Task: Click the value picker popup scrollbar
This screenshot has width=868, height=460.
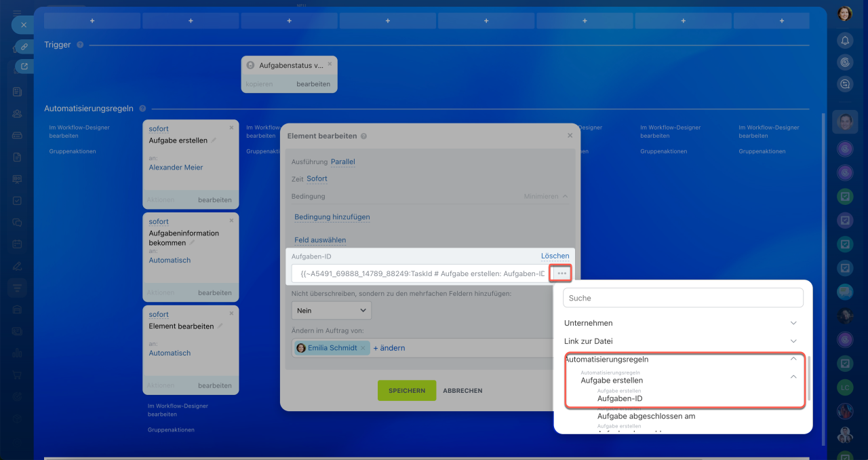Action: (x=808, y=380)
